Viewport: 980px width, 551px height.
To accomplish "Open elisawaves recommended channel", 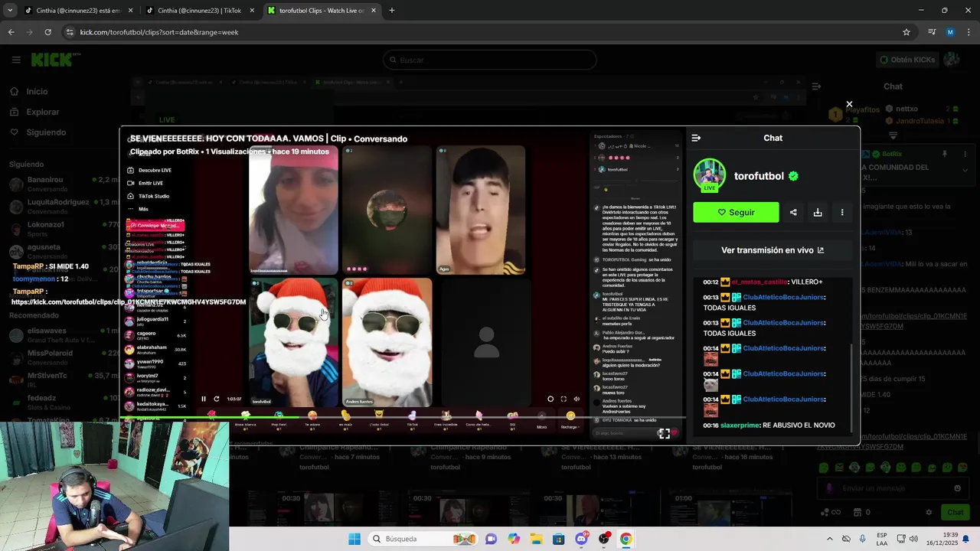I will coord(61,334).
